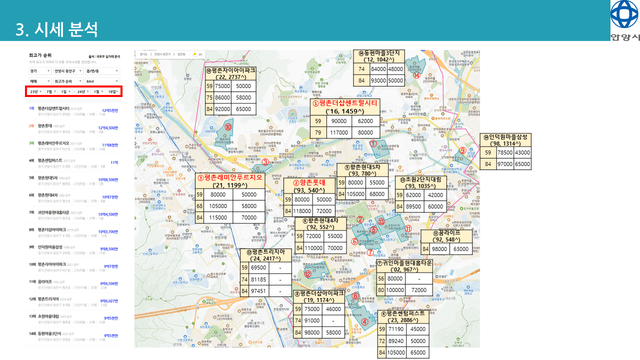Screen dimensions: 640x360
Task: Click map marker ① near 평촌더샵센트럴시티
Action: [373, 144]
